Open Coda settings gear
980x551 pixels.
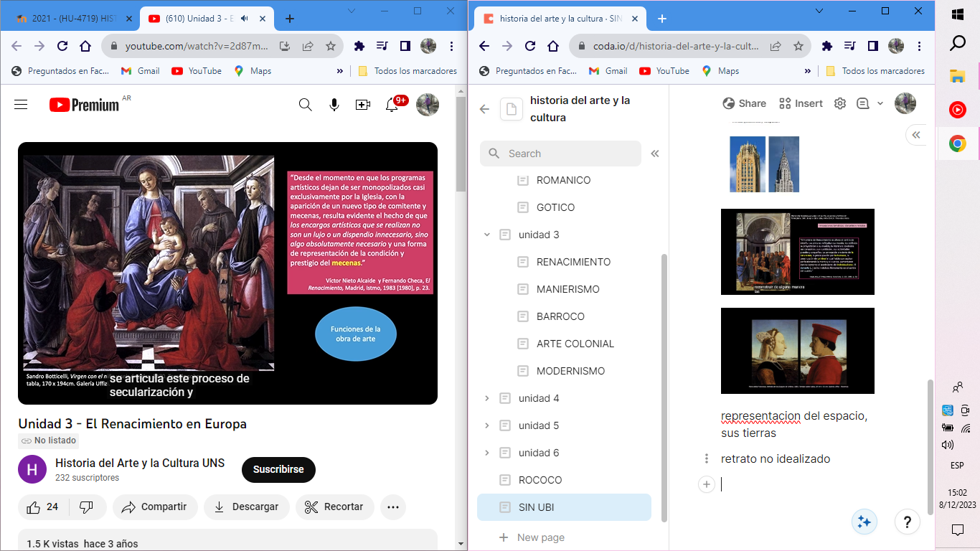840,103
